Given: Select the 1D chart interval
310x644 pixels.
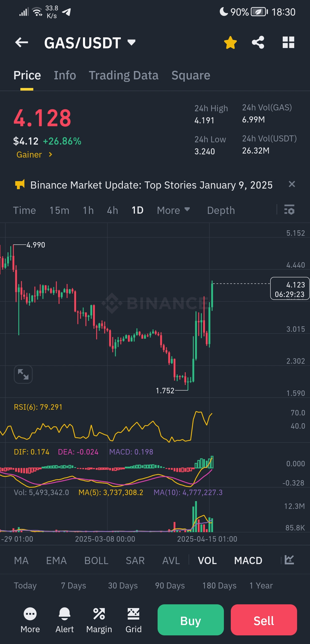Looking at the screenshot, I should (x=137, y=210).
